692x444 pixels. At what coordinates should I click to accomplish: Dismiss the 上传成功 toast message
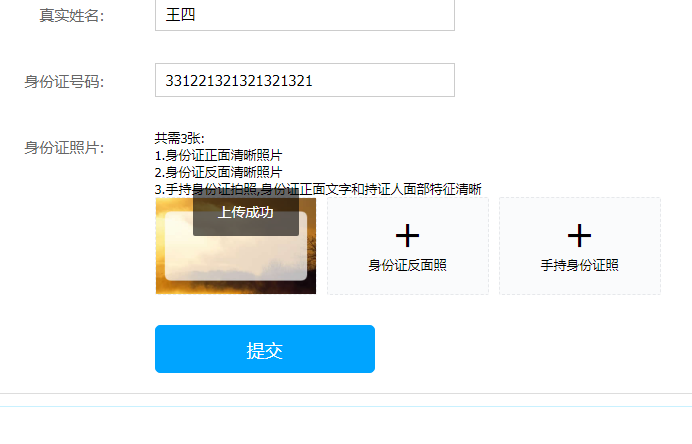[246, 213]
